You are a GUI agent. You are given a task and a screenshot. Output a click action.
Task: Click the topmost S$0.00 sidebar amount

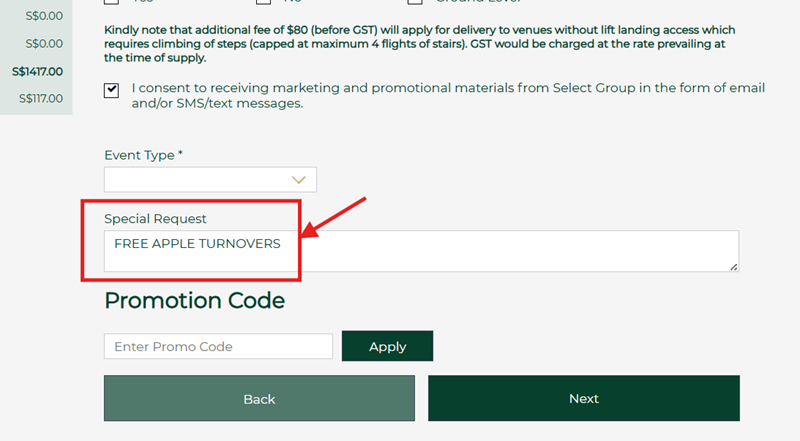(43, 16)
